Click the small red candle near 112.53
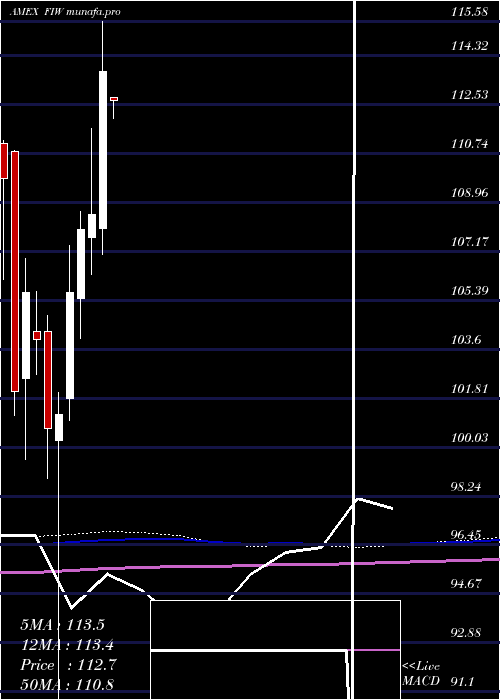 pos(114,99)
